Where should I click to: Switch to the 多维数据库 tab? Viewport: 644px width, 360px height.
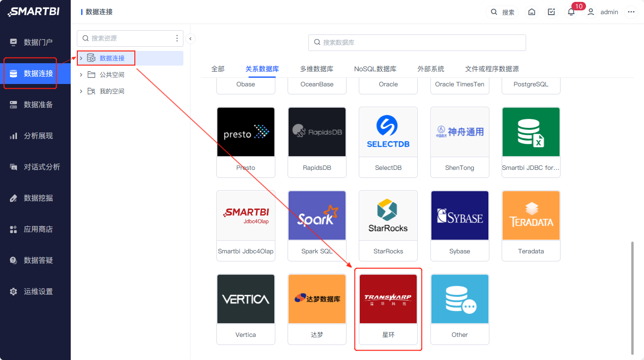[317, 69]
